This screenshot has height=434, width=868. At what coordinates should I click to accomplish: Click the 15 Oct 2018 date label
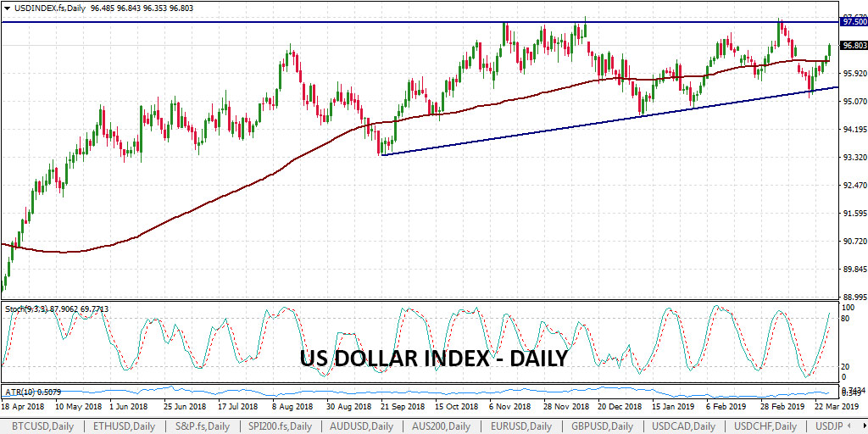pos(456,406)
